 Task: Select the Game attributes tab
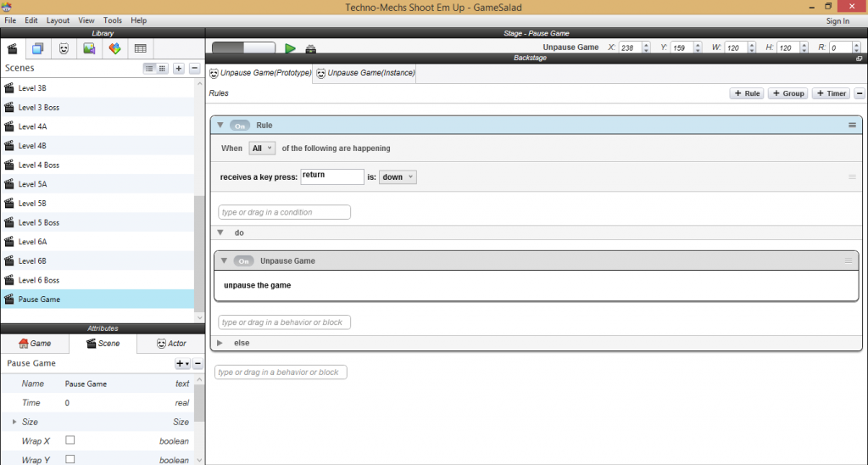35,344
